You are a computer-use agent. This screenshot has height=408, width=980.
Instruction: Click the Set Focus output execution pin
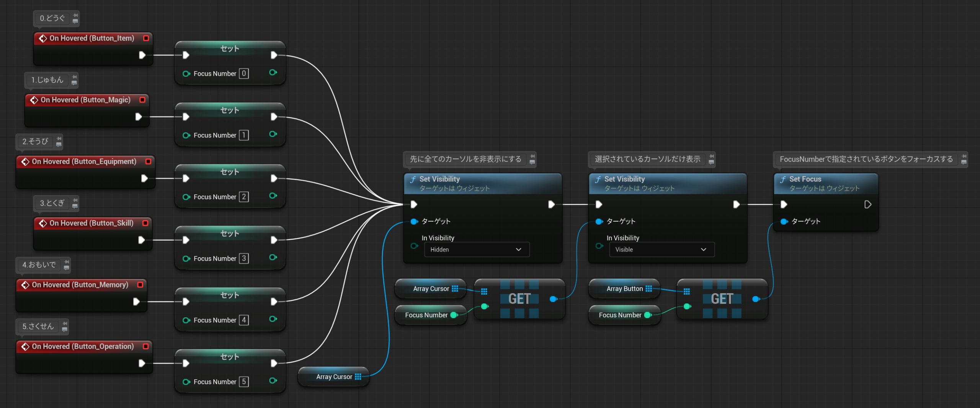coord(867,205)
